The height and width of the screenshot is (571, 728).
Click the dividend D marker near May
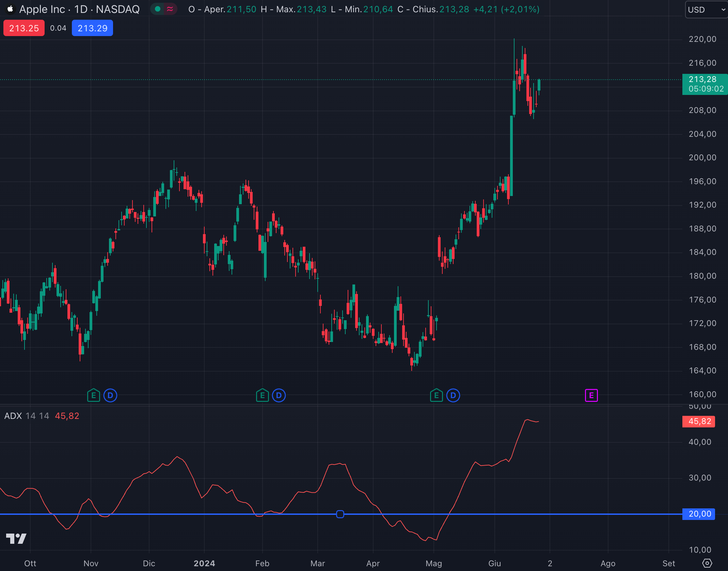coord(453,395)
